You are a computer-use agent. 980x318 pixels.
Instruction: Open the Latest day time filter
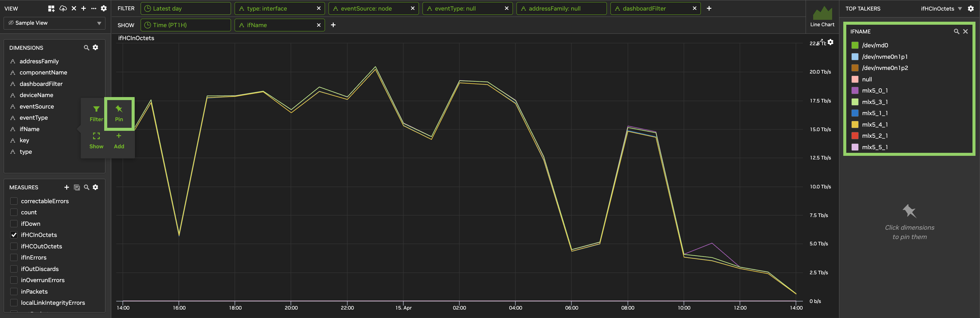click(x=186, y=8)
